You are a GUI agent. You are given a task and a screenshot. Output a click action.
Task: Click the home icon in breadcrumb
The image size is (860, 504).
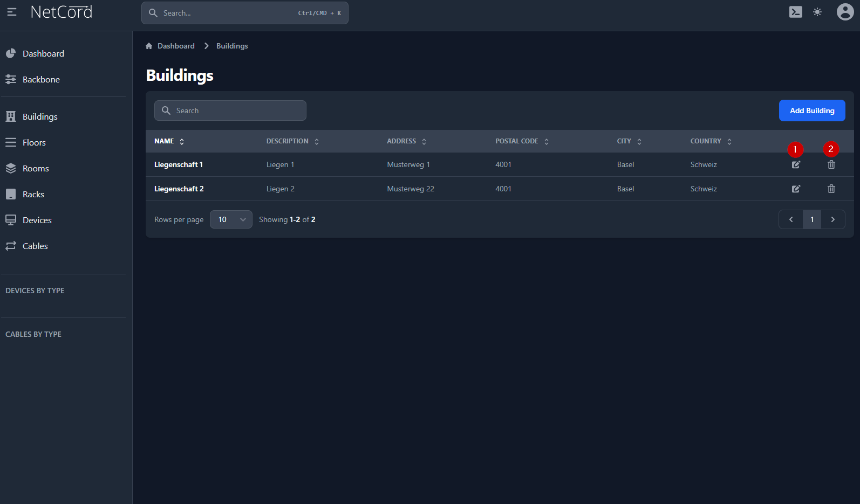point(149,46)
